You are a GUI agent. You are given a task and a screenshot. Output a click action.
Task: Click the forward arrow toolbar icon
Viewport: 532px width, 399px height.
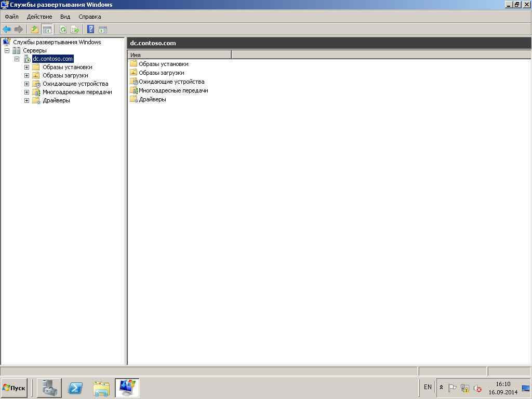tap(19, 30)
